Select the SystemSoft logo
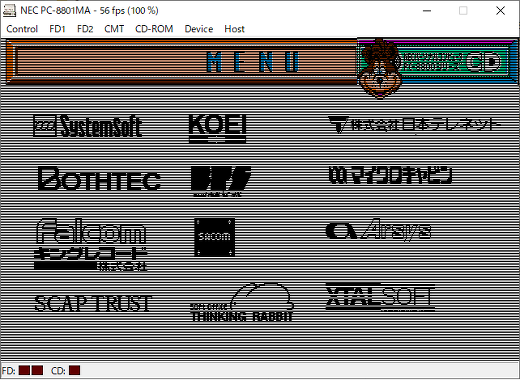 pos(88,126)
